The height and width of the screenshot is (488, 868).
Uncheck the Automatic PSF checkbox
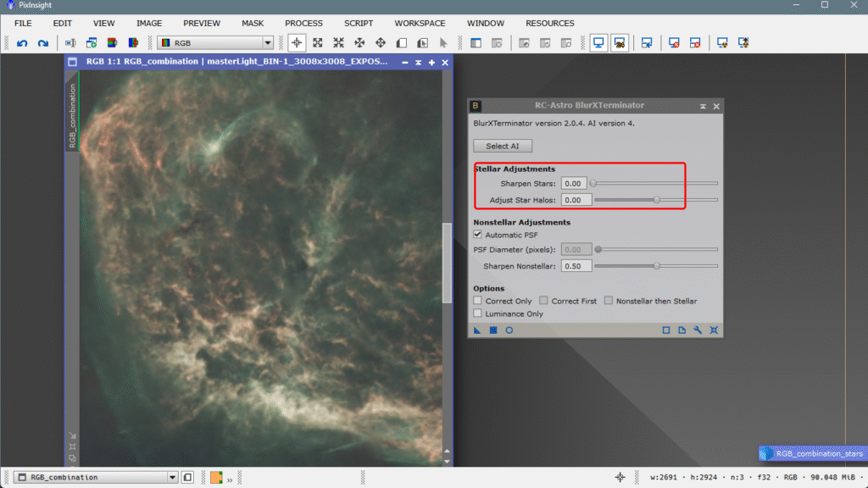point(478,235)
